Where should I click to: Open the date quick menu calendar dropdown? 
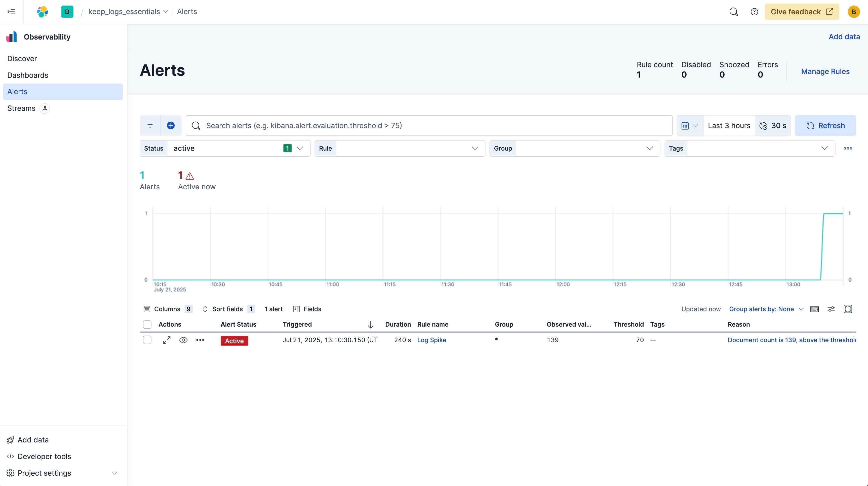point(689,125)
